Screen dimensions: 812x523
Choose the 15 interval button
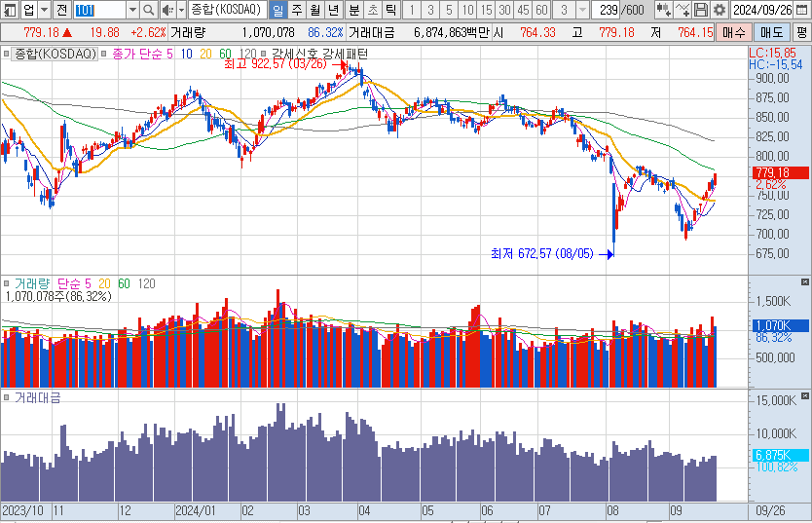[486, 10]
